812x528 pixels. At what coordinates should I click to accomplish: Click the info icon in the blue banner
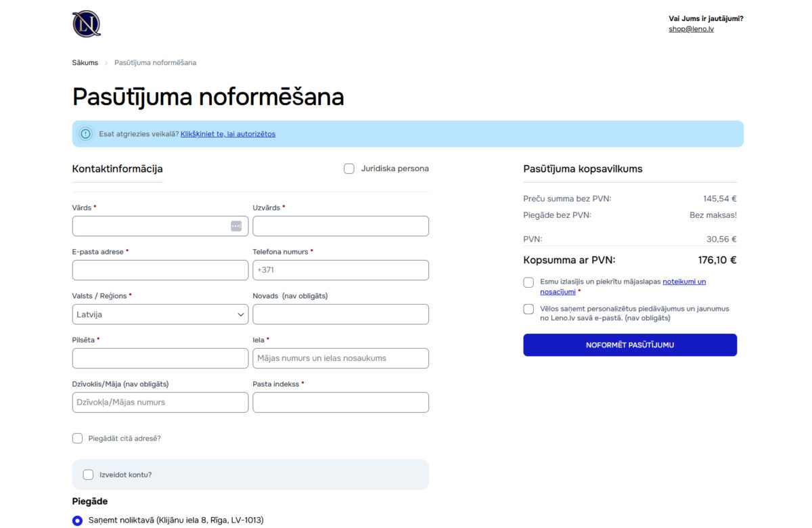point(85,133)
